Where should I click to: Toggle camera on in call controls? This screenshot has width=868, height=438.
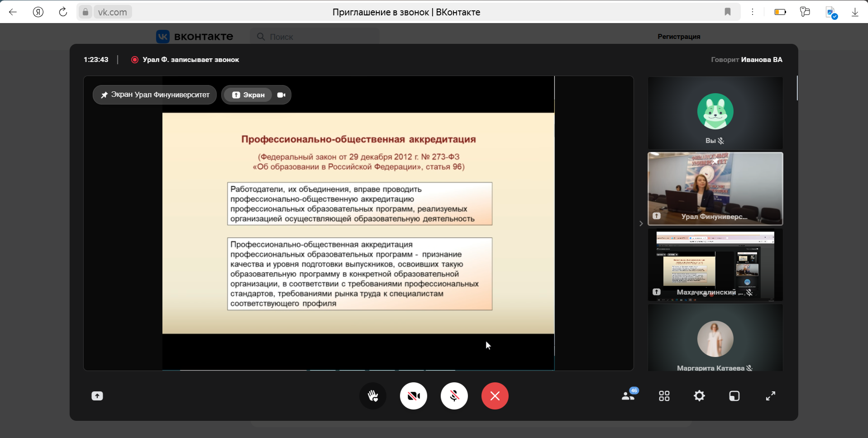point(414,396)
